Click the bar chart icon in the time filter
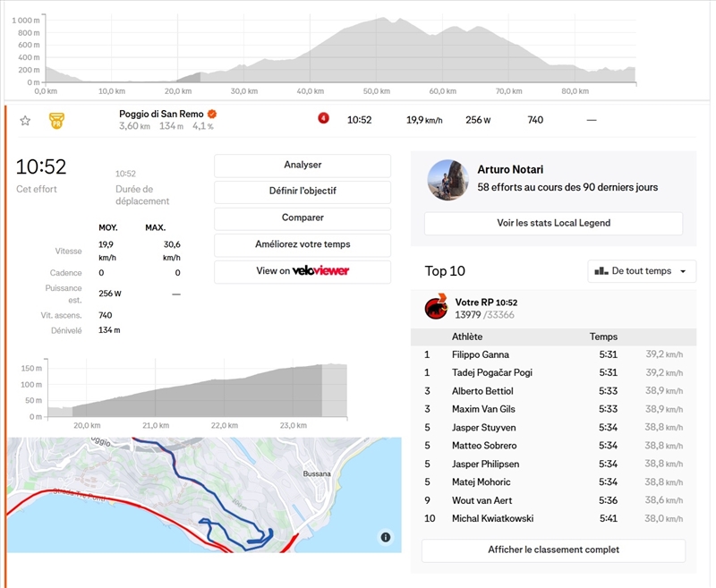716x588 pixels. [601, 271]
